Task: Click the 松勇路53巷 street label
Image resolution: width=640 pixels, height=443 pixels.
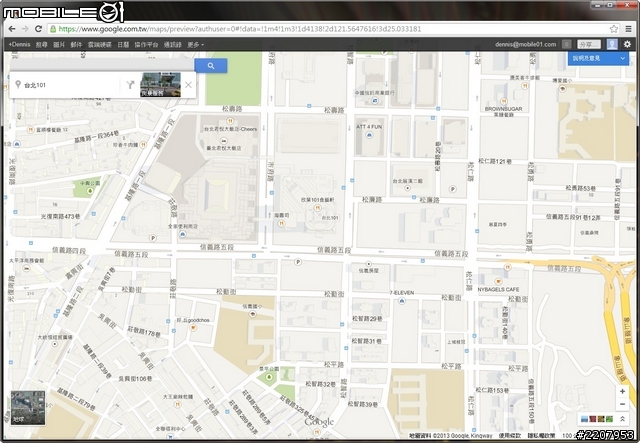Action: click(580, 188)
